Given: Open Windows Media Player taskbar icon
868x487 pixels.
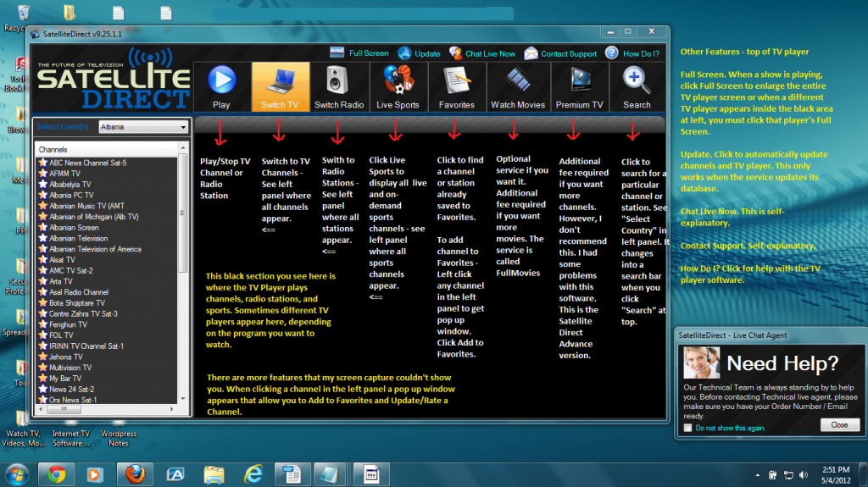Looking at the screenshot, I should point(95,474).
